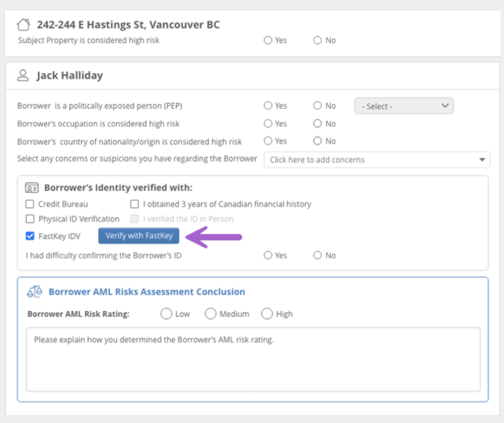The image size is (504, 423).
Task: Select Yes for Subject Property high risk
Action: 268,40
